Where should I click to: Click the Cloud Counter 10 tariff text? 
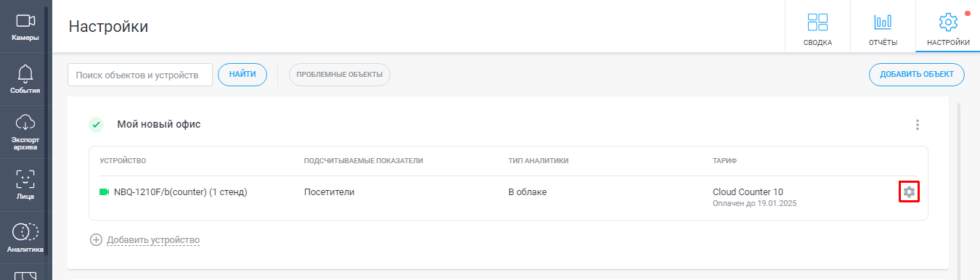[748, 192]
